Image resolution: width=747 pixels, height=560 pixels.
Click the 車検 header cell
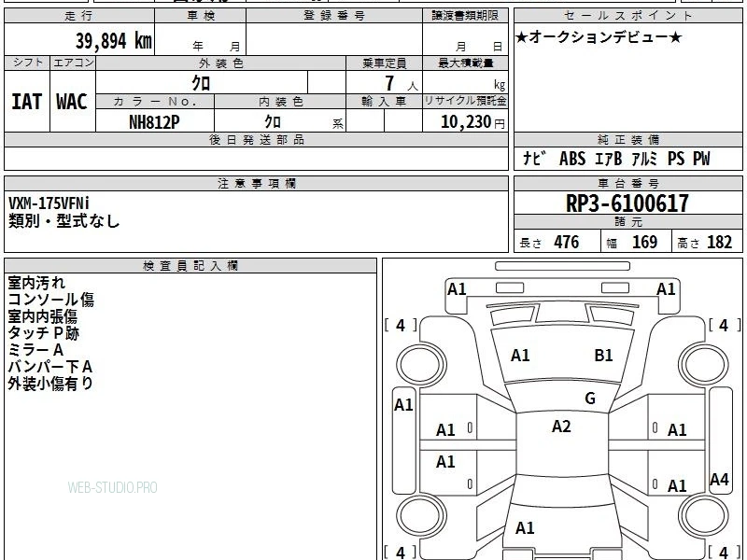(x=201, y=16)
